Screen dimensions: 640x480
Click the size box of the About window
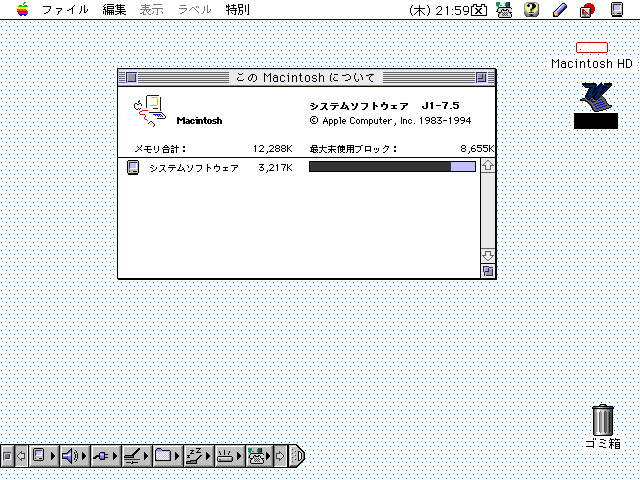coord(488,271)
